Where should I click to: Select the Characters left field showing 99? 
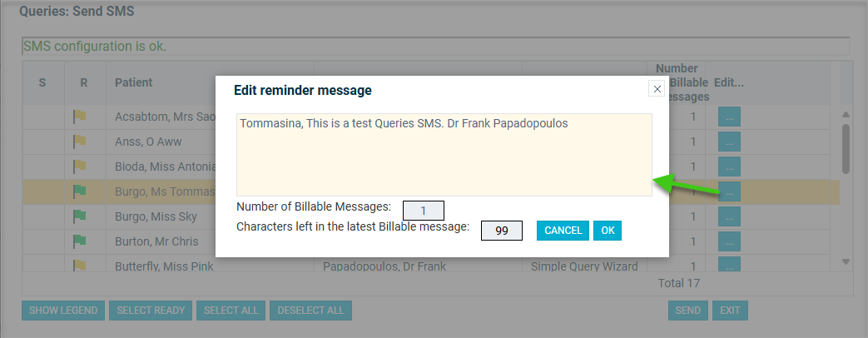click(502, 231)
